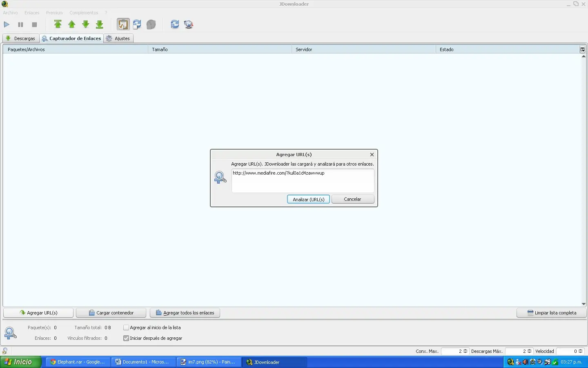Screen dimensions: 588x368
Task: Open the Enlaces menu
Action: click(32, 13)
